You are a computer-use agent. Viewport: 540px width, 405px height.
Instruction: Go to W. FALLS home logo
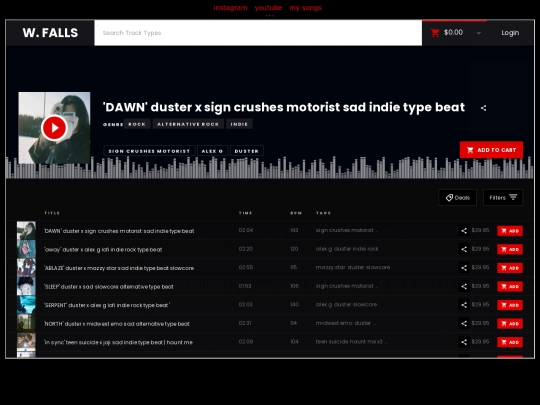click(50, 33)
